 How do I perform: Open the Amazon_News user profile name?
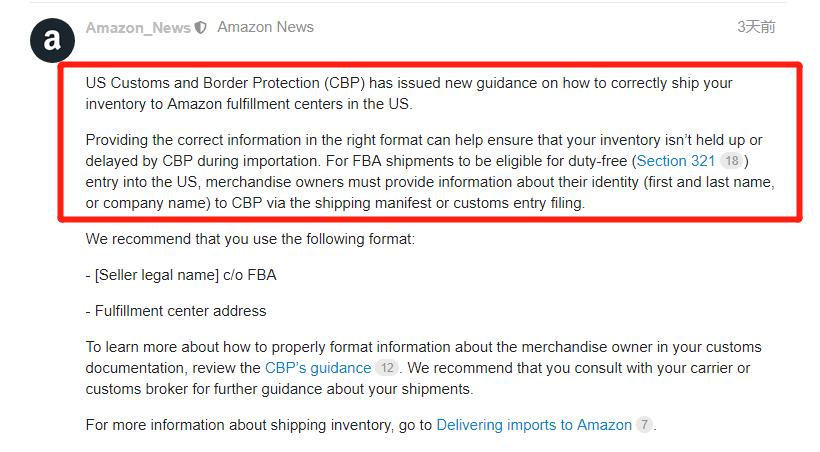coord(138,28)
